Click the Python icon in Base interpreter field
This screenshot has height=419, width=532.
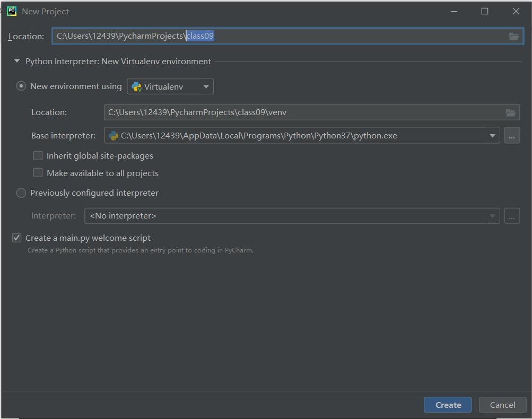pos(113,136)
